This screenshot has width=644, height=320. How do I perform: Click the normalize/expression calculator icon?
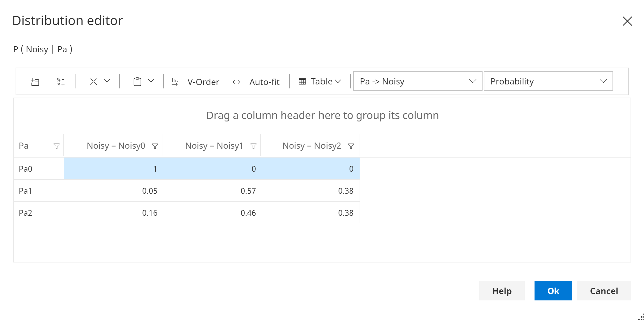tap(61, 82)
